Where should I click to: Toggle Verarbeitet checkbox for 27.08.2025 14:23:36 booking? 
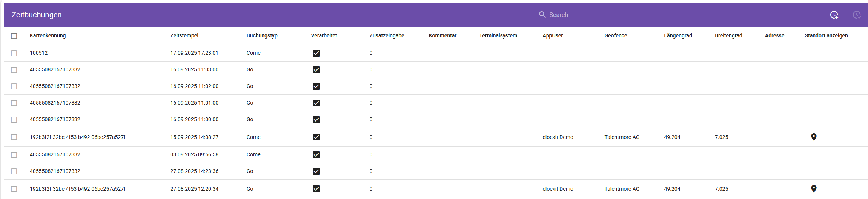click(x=316, y=171)
